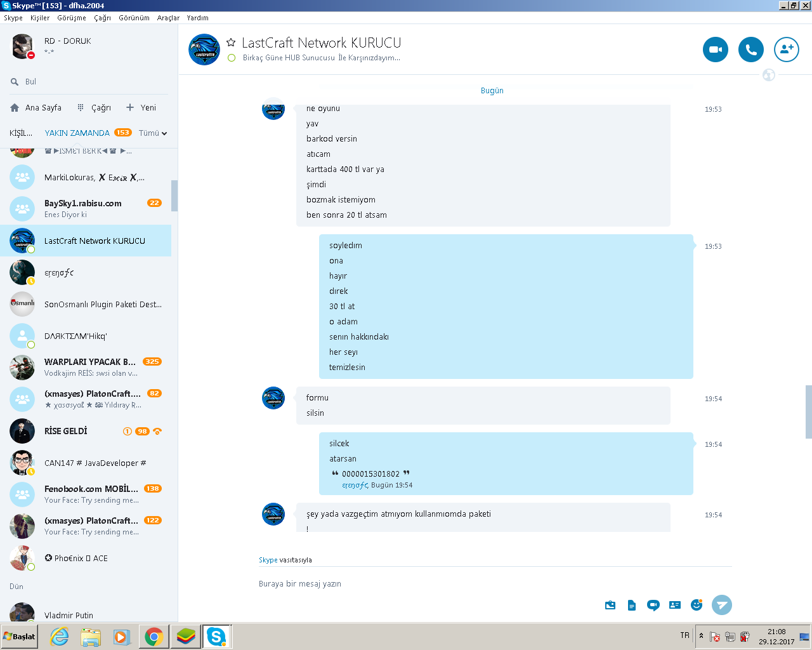Viewport: 812px width, 650px height.
Task: Click the globe icon below the call buttons
Action: pyautogui.click(x=769, y=75)
